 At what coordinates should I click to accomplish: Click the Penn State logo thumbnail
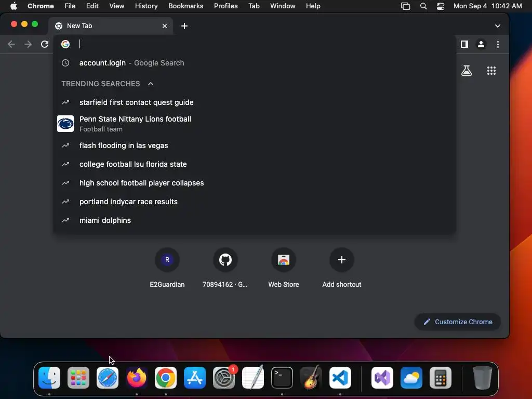[65, 124]
